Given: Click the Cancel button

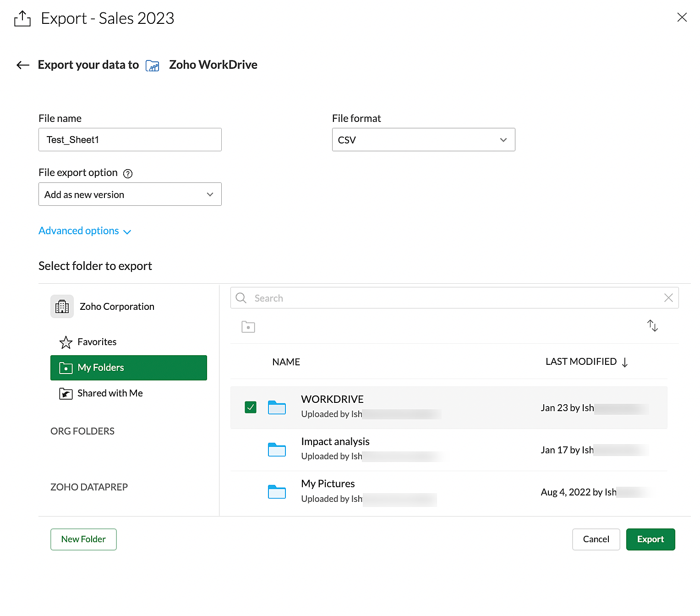Looking at the screenshot, I should (596, 539).
